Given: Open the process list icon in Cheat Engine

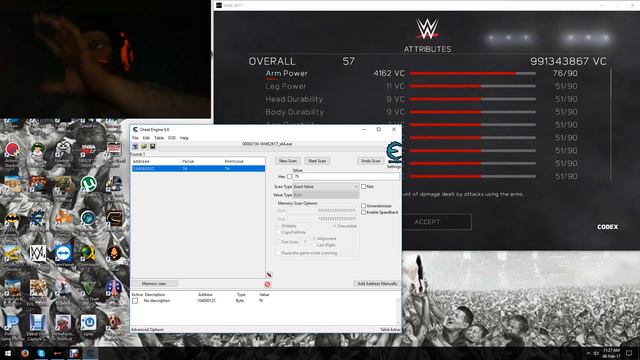Looking at the screenshot, I should (x=135, y=146).
